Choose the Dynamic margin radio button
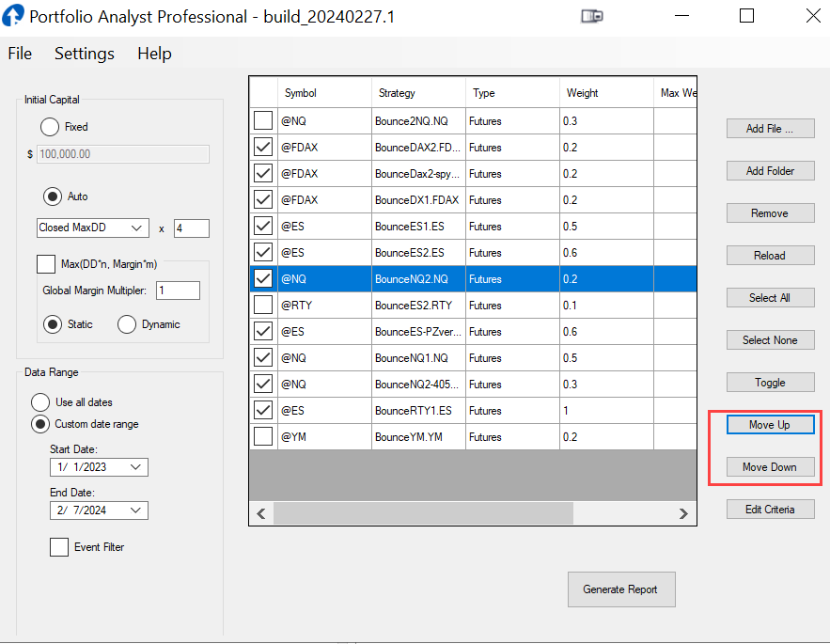The height and width of the screenshot is (644, 830). (127, 324)
